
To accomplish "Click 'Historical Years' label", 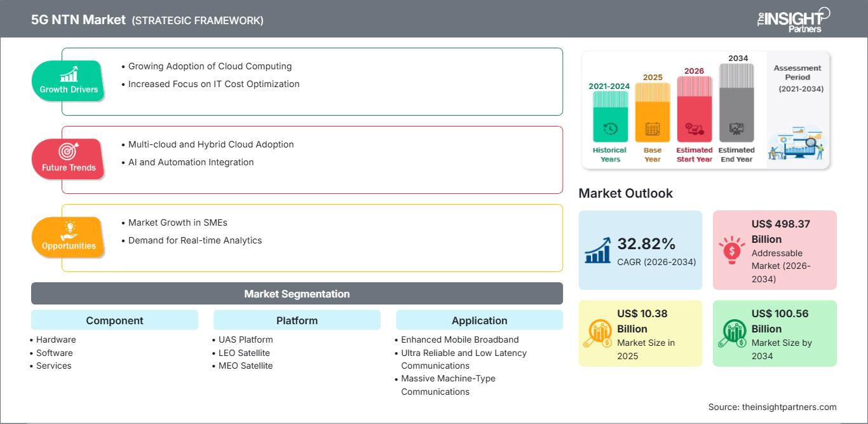I will point(610,154).
